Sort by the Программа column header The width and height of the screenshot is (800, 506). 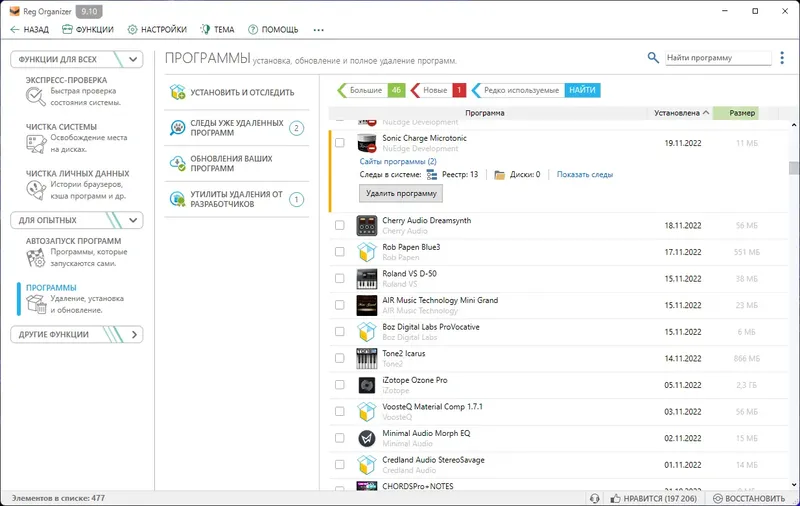coord(485,113)
